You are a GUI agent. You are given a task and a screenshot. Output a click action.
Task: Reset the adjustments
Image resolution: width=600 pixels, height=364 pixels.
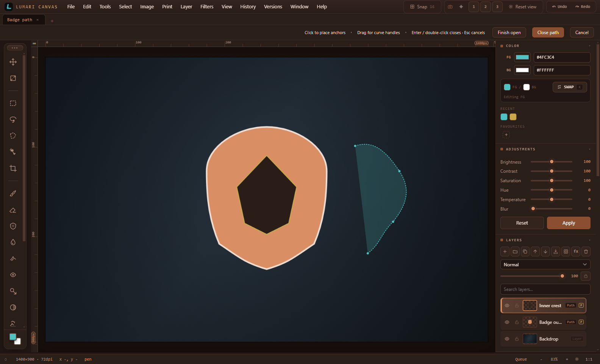click(522, 223)
